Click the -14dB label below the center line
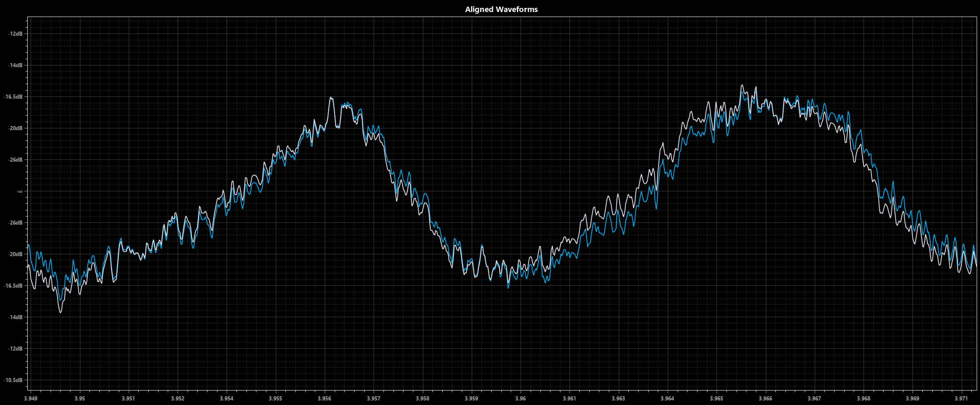The height and width of the screenshot is (405, 980). 15,317
